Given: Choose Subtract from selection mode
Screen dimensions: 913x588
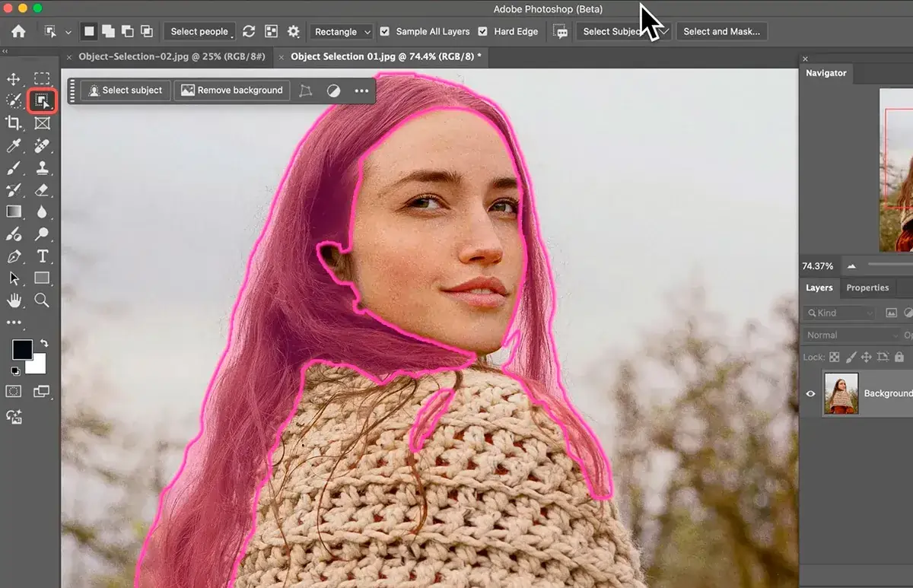Looking at the screenshot, I should pyautogui.click(x=127, y=31).
